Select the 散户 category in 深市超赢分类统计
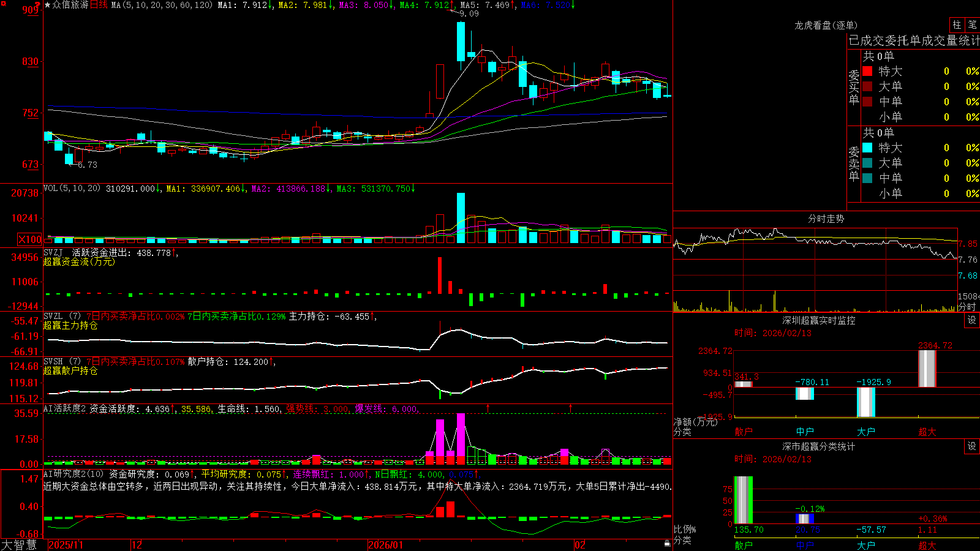The height and width of the screenshot is (551, 980). coord(743,545)
